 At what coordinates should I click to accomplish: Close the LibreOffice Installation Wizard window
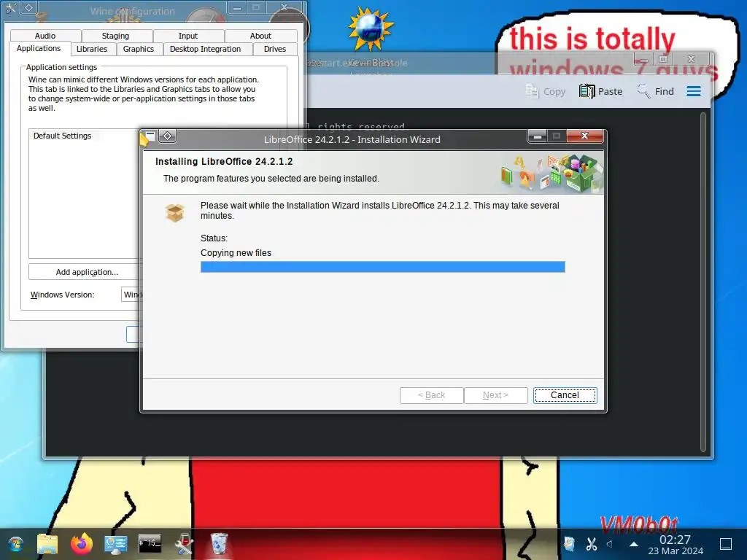[x=584, y=136]
